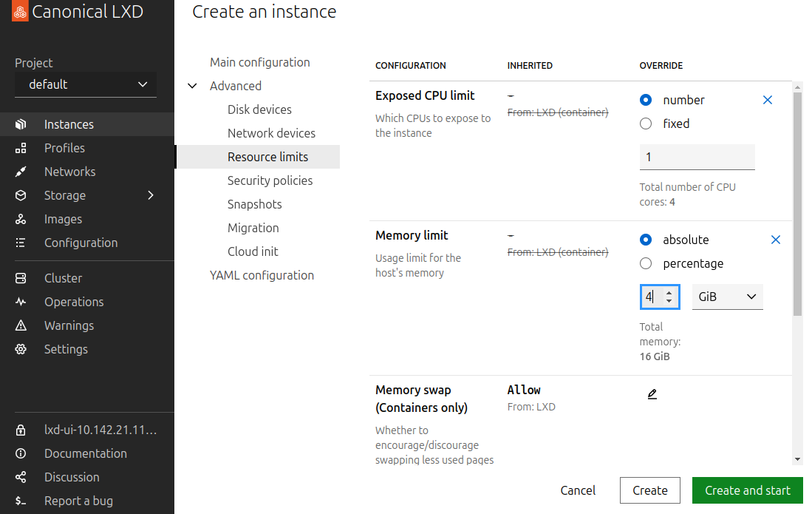Click the Settings gear icon
Viewport: 812px width, 514px height.
[x=21, y=349]
